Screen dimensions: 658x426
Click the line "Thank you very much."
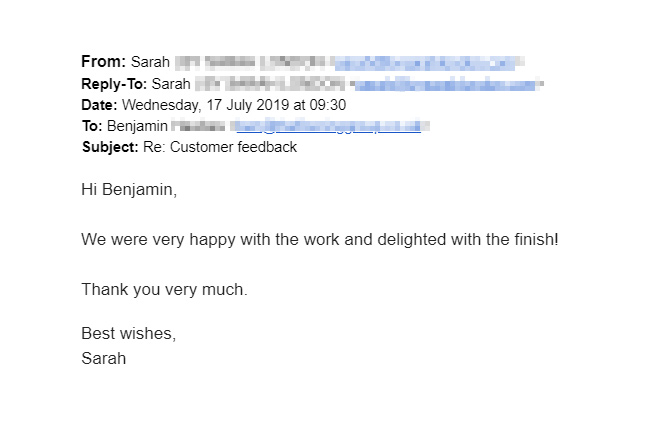pos(164,290)
